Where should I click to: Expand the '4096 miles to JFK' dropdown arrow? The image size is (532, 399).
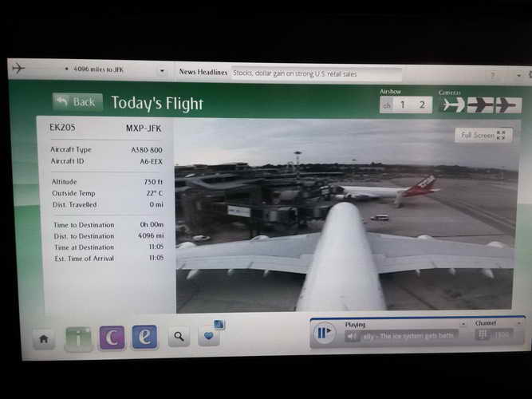pyautogui.click(x=162, y=71)
